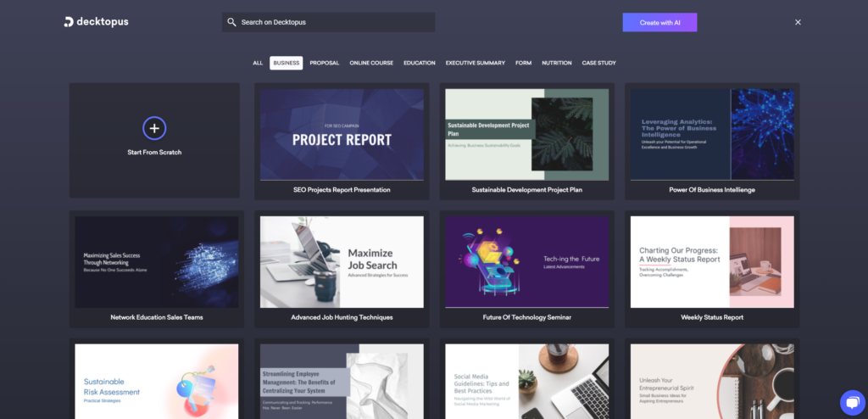Select the ONLINE COURSE category tab

[x=371, y=63]
